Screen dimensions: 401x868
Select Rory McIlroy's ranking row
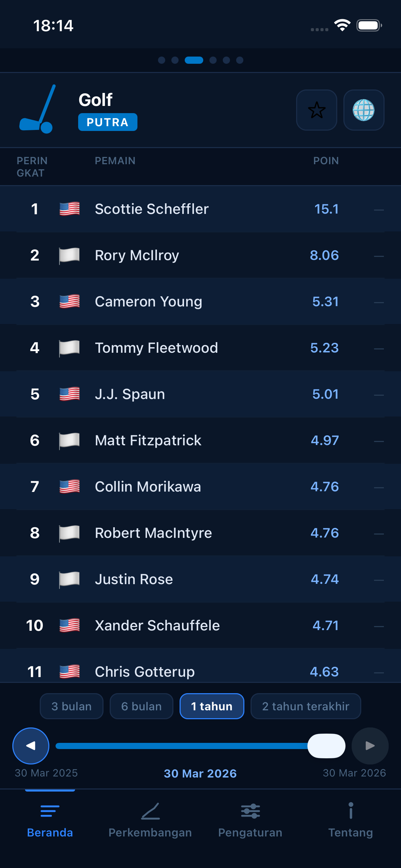coord(200,255)
